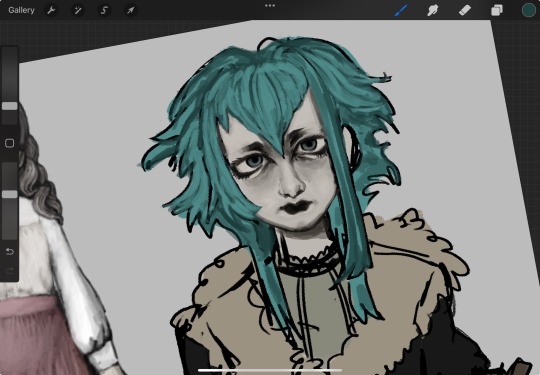Image resolution: width=540 pixels, height=375 pixels.
Task: Open the Actions wrench menu
Action: (51, 10)
